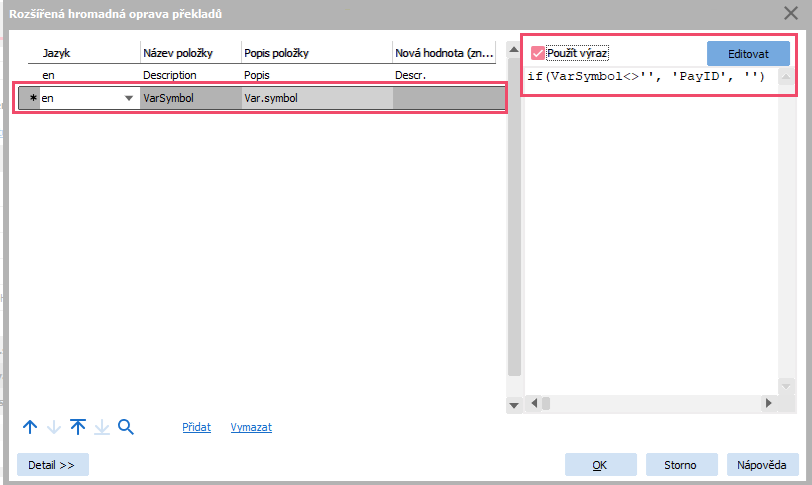Click the expression vertical scrollbar up arrow
The image size is (812, 485).
(786, 77)
